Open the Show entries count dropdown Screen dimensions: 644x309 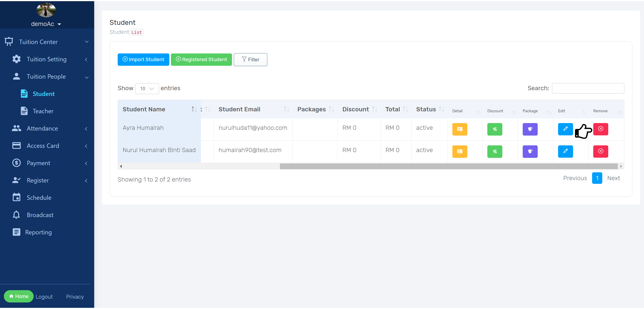click(147, 88)
